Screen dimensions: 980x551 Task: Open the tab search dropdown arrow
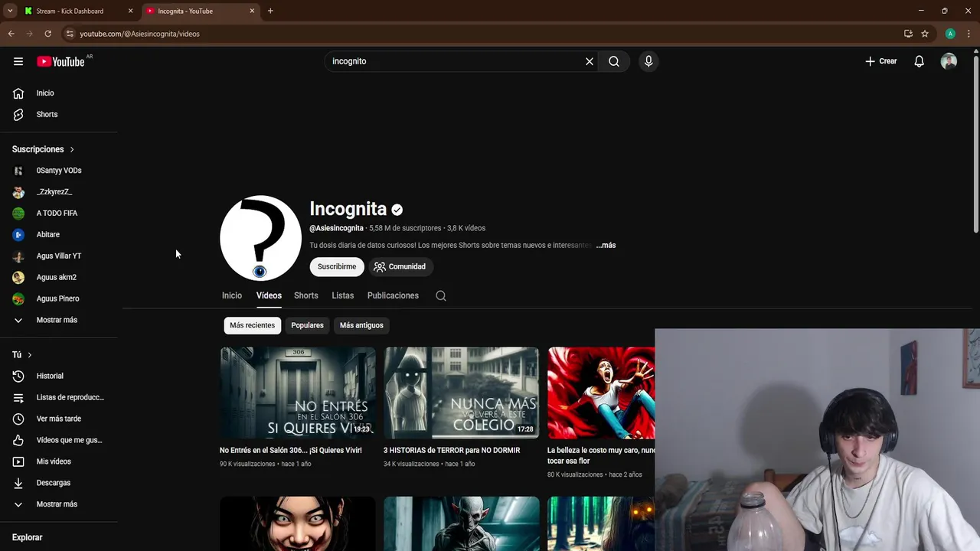[x=10, y=11]
